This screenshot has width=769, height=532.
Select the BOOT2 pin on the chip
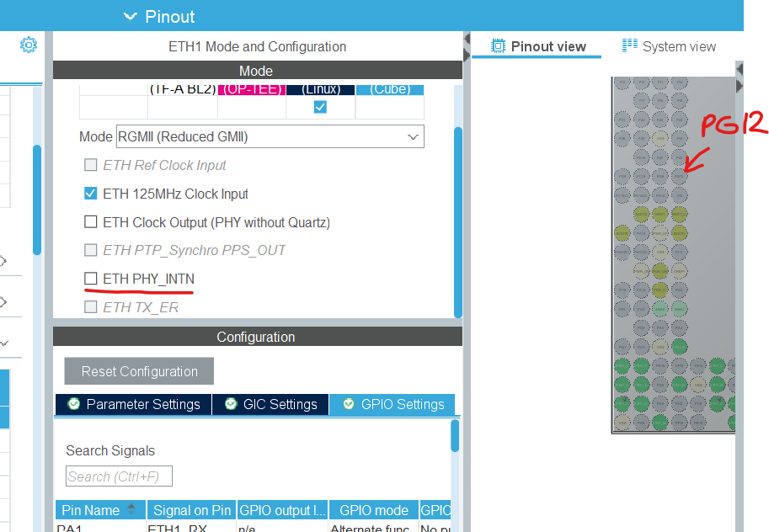pos(642,215)
